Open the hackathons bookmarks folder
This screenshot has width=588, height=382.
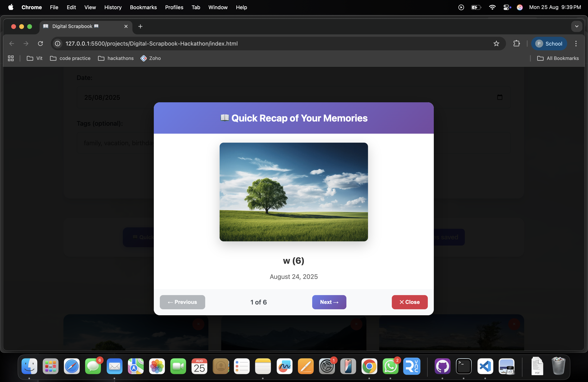tap(116, 58)
